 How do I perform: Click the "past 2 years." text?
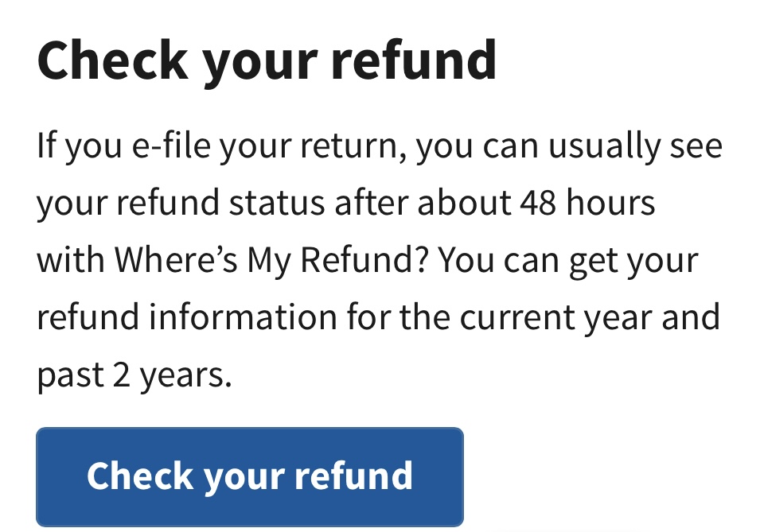[134, 375]
